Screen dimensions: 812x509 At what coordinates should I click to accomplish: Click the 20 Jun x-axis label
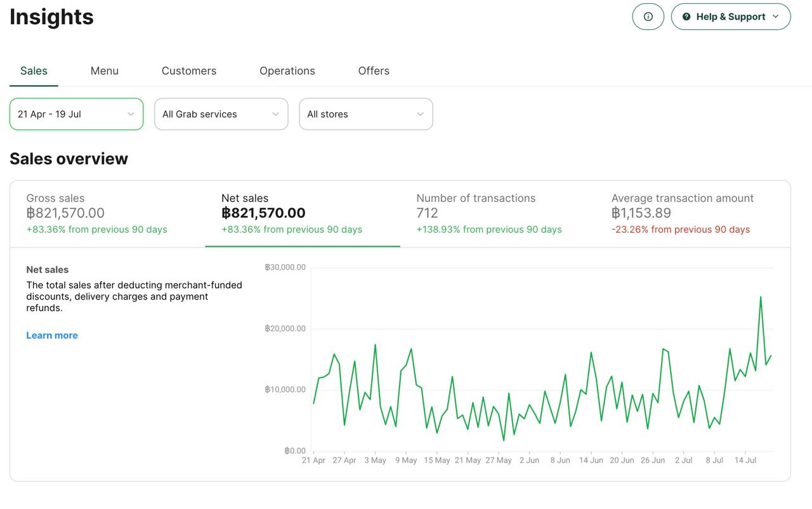(x=622, y=460)
